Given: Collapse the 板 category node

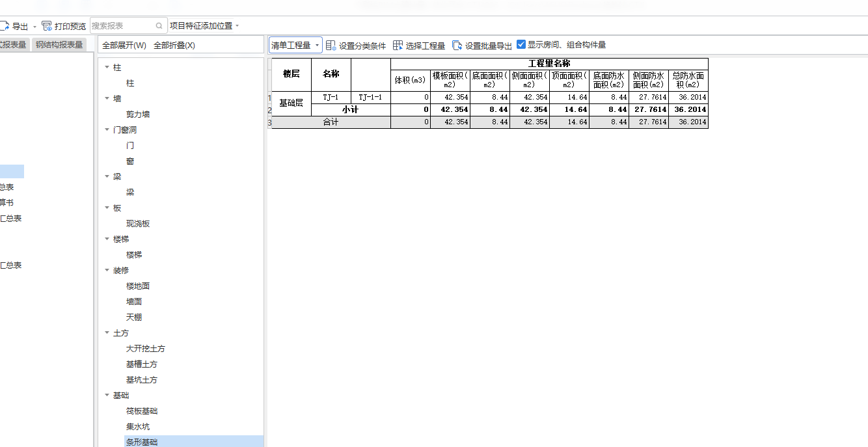Looking at the screenshot, I should (x=107, y=208).
